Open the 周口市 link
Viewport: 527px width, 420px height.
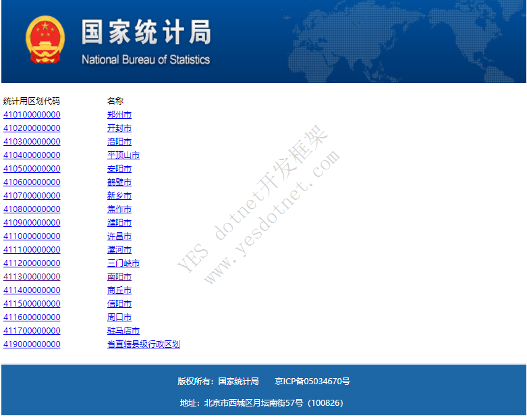coord(119,317)
